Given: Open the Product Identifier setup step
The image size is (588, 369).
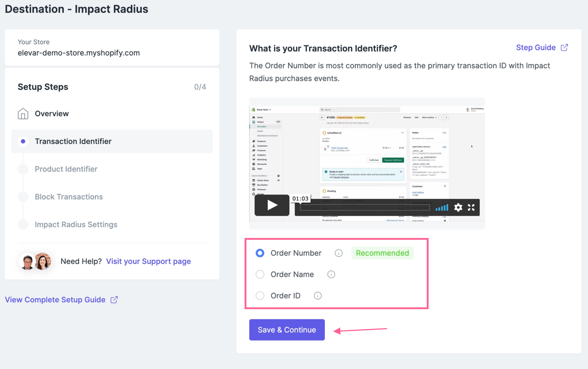Looking at the screenshot, I should (x=66, y=169).
